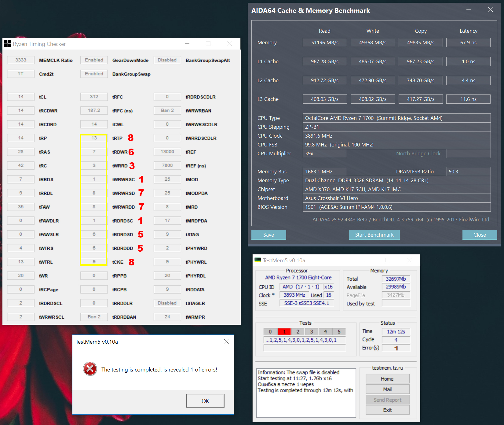Screen dimensions: 504x425
Task: Click the Close button in AIDA64
Action: point(480,235)
